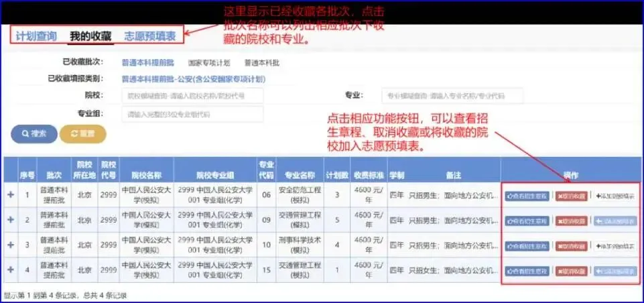Click the 交通管理工程 cell in row 2
This screenshot has width=644, height=303.
click(x=300, y=220)
